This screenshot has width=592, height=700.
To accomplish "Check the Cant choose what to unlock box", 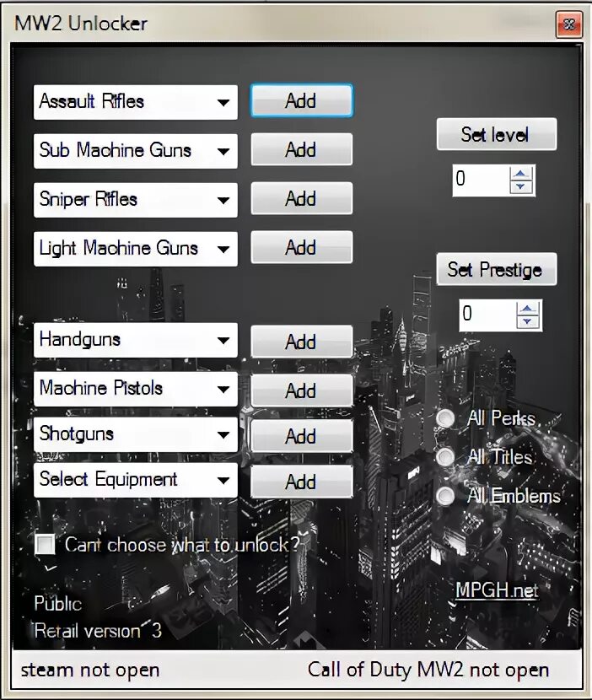I will pos(45,545).
